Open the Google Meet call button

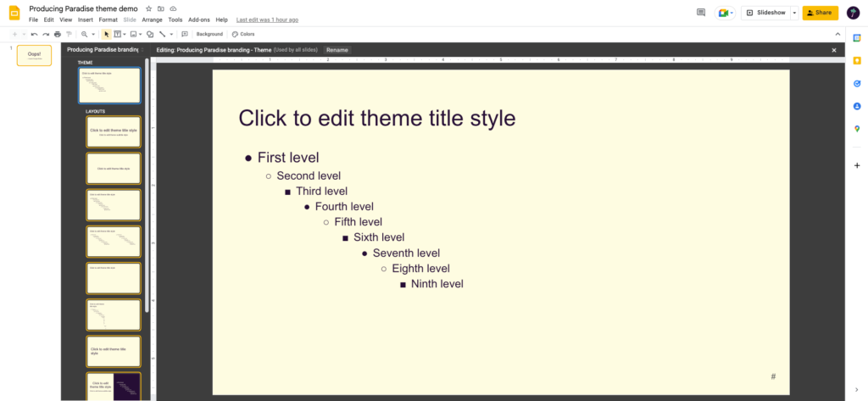coord(725,13)
